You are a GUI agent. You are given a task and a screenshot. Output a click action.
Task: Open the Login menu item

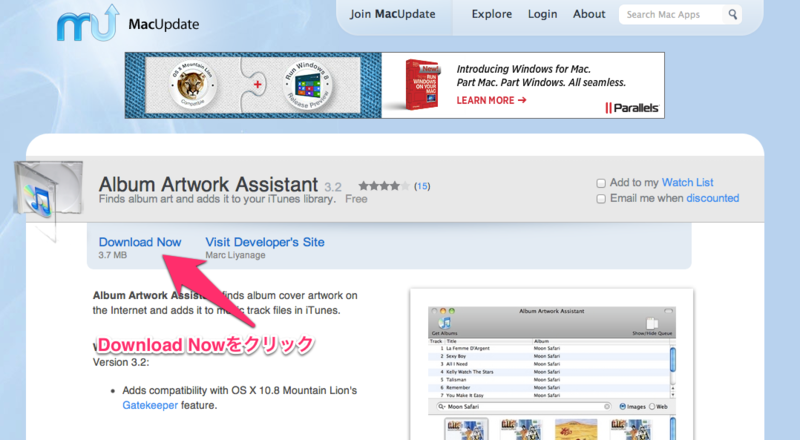(542, 14)
